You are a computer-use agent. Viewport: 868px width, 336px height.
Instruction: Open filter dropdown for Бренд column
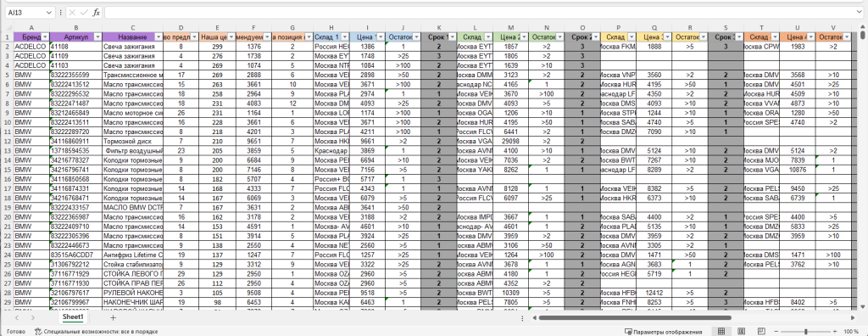coord(45,36)
